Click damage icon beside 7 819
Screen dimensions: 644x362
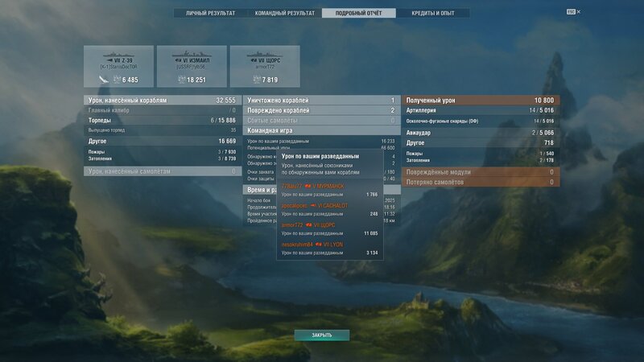(x=254, y=80)
